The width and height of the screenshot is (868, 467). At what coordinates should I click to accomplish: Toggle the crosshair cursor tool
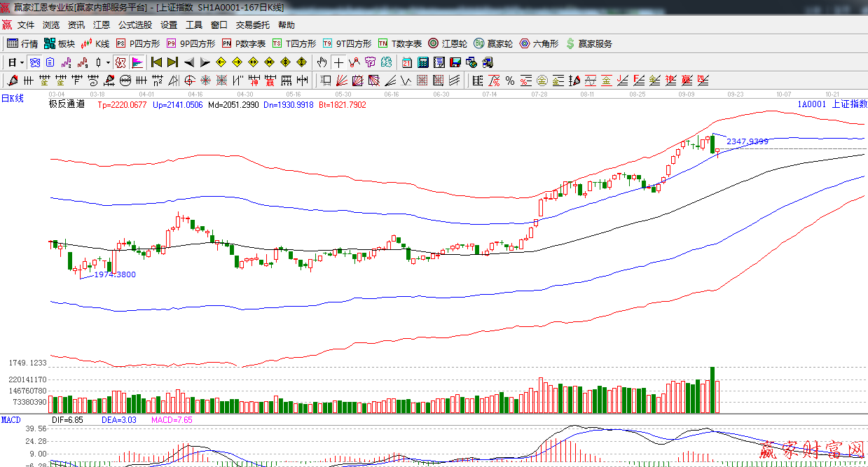pos(338,62)
